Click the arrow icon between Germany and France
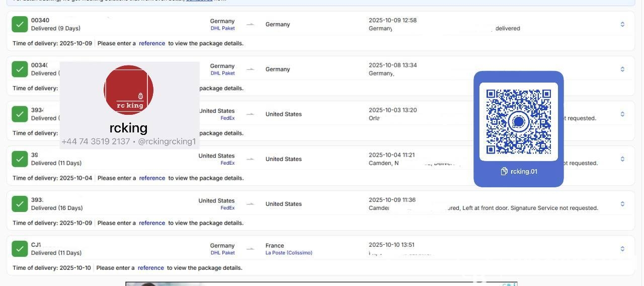 tap(250, 249)
